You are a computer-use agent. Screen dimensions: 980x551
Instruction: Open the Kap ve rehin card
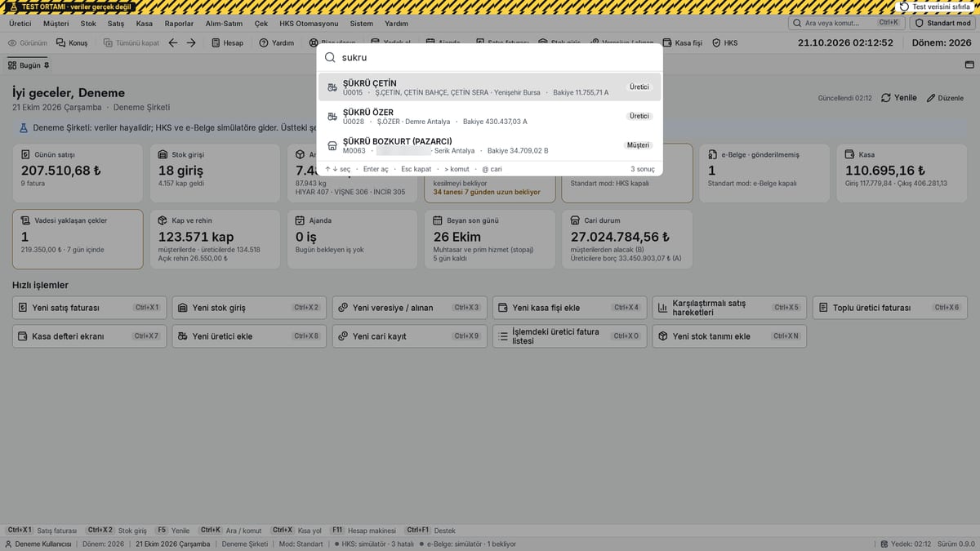215,239
